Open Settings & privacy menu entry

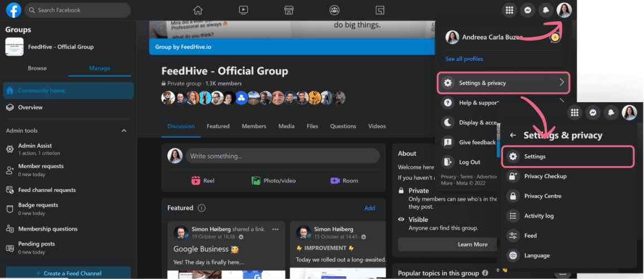click(503, 83)
